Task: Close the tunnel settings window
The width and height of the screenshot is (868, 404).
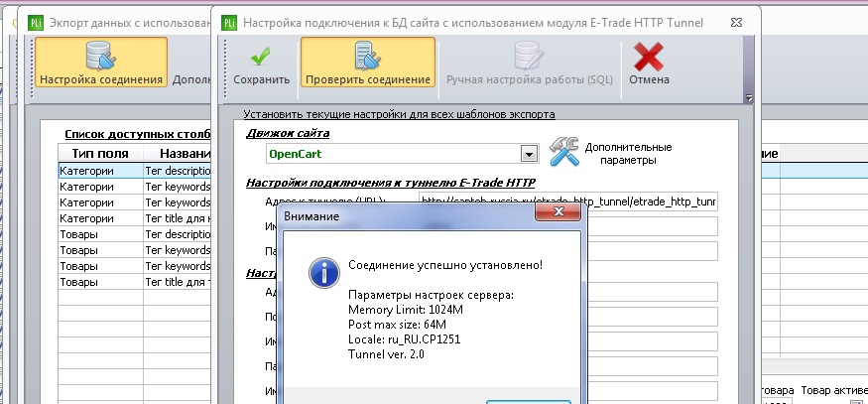Action: (736, 23)
